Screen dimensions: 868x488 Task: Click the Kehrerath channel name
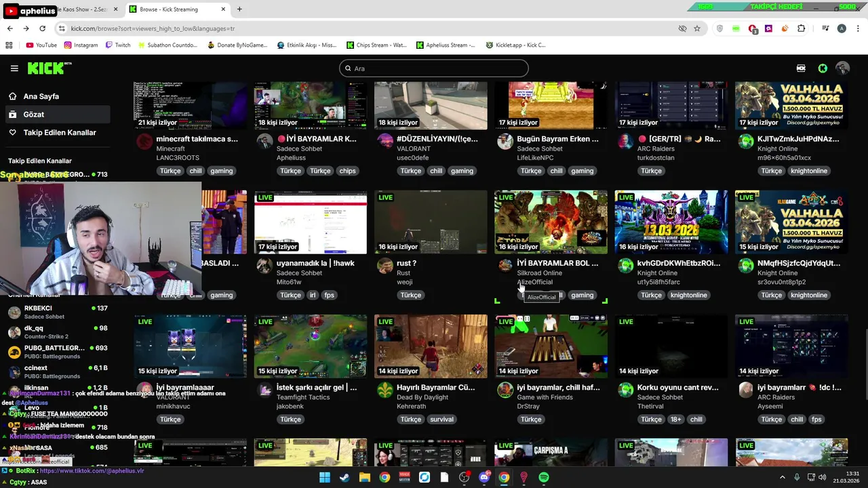tap(412, 407)
